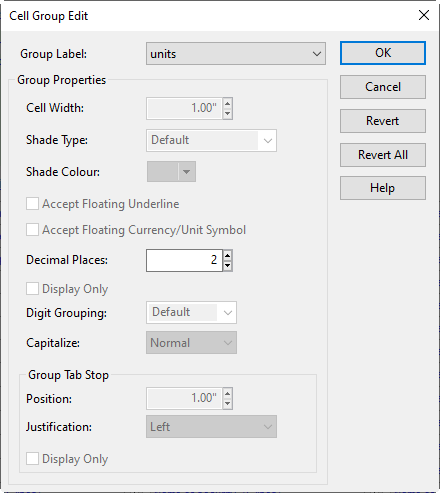
Task: Increase Decimal Places with up arrow
Action: click(228, 255)
